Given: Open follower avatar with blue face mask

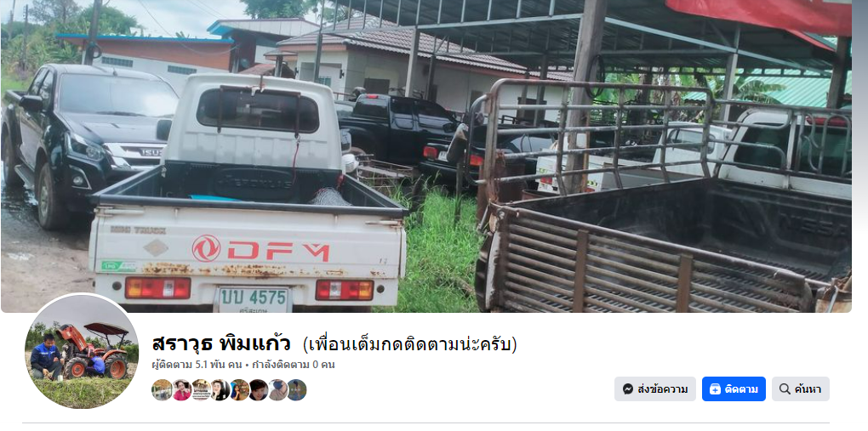Looking at the screenshot, I should [x=278, y=390].
